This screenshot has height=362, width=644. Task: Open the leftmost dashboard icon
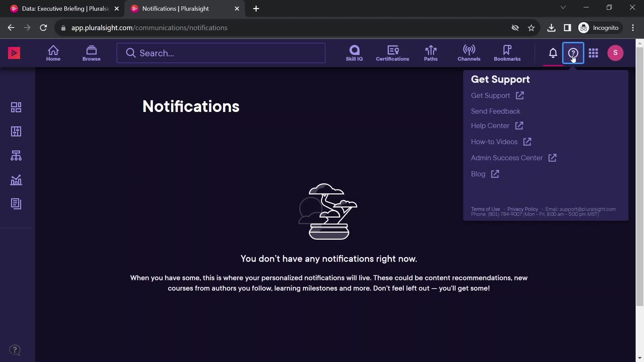[x=16, y=107]
